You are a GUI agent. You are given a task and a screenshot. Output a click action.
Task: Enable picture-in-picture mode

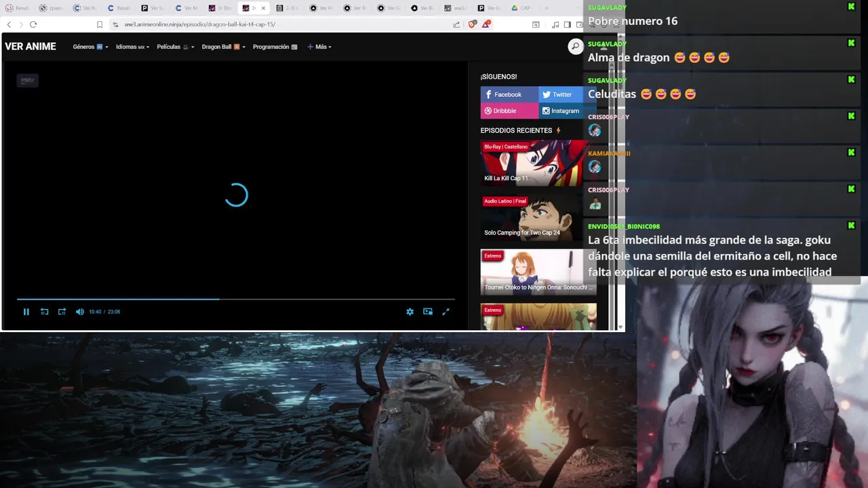pyautogui.click(x=428, y=312)
